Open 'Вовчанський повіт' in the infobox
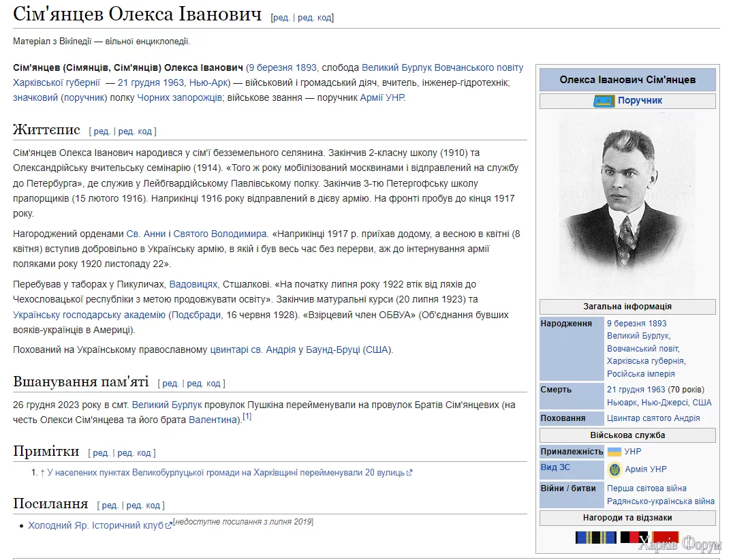 642,349
